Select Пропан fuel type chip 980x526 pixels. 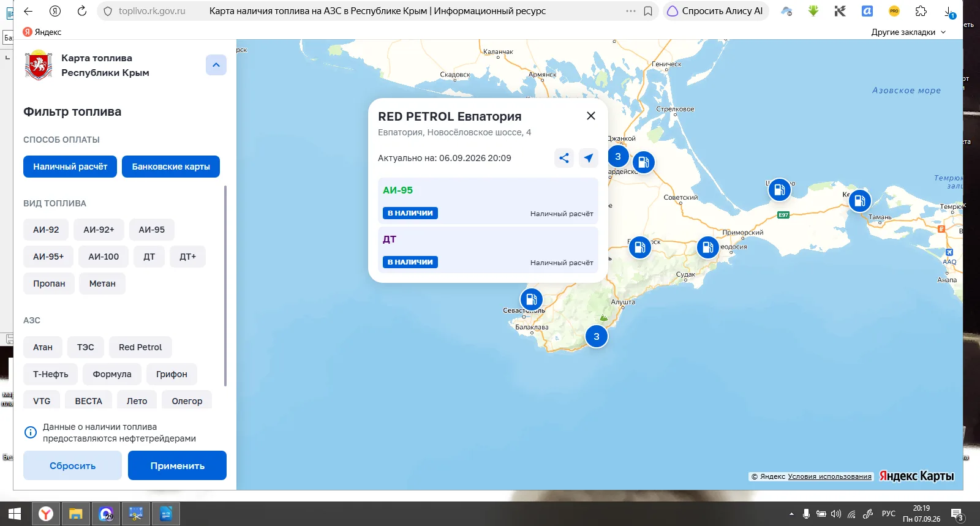click(x=49, y=284)
